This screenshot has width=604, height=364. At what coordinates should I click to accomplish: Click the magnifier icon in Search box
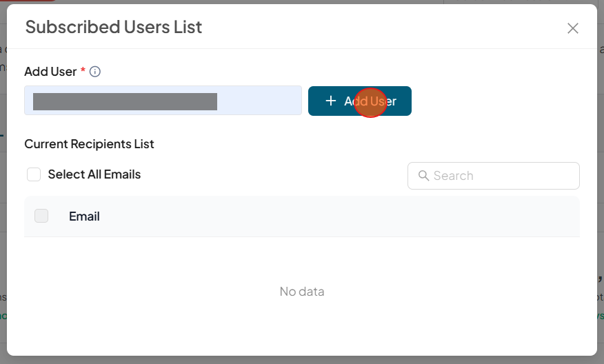tap(423, 176)
